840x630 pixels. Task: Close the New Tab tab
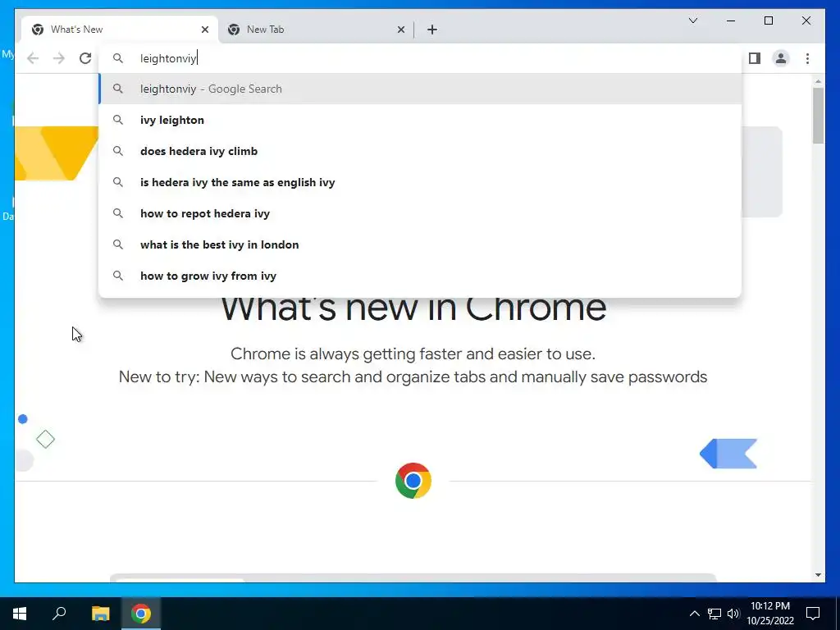(400, 30)
